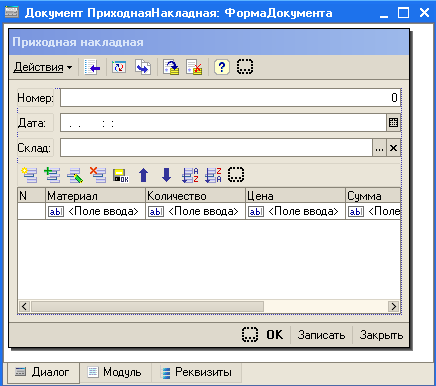Screen dimensions: 436x386
Task: Click into the Дата input field
Action: click(223, 123)
